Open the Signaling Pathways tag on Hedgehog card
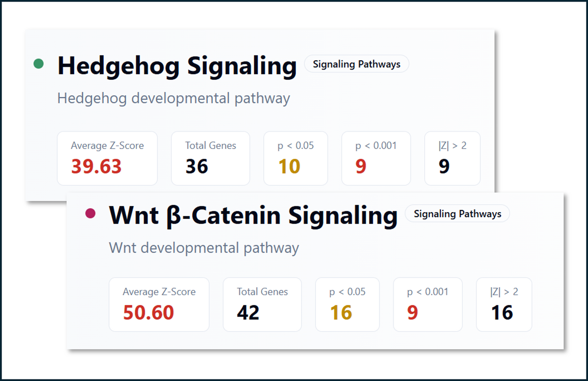This screenshot has height=381, width=588. click(356, 64)
